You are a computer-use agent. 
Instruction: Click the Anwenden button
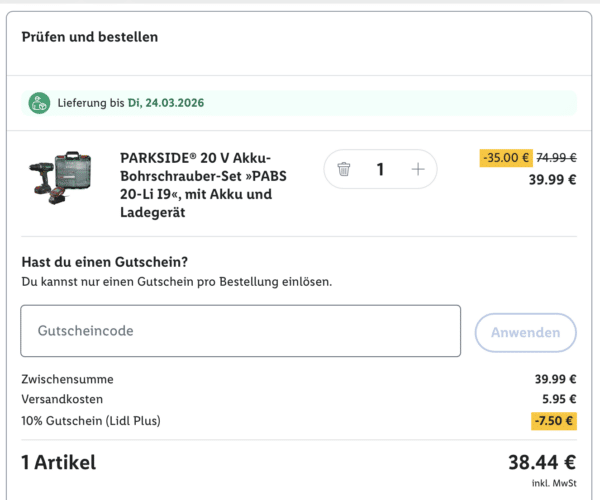point(525,332)
